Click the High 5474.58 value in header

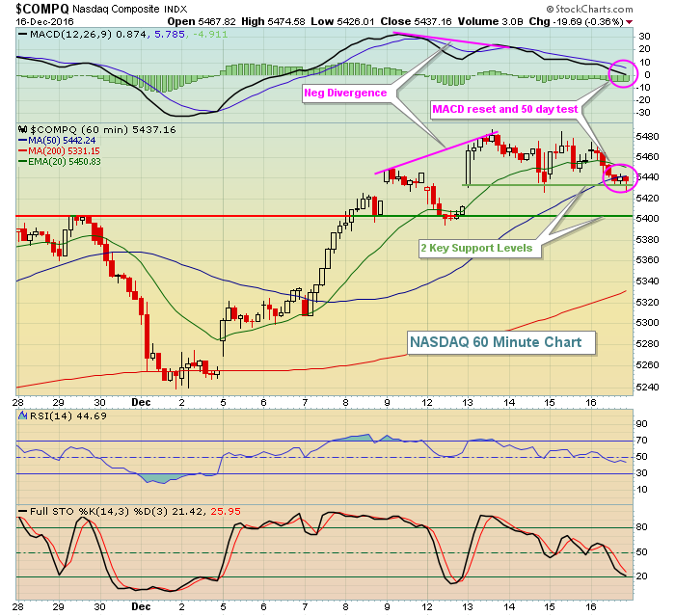point(273,21)
